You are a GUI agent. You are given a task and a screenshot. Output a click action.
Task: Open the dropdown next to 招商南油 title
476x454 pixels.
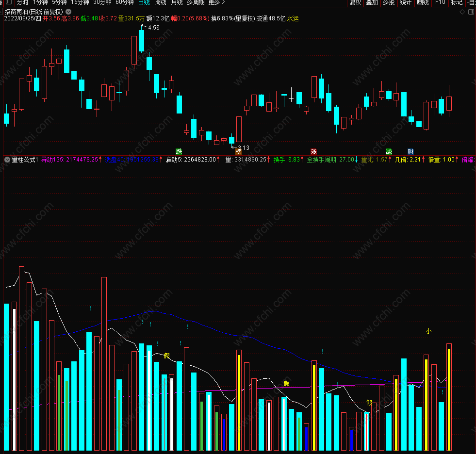click(68, 12)
